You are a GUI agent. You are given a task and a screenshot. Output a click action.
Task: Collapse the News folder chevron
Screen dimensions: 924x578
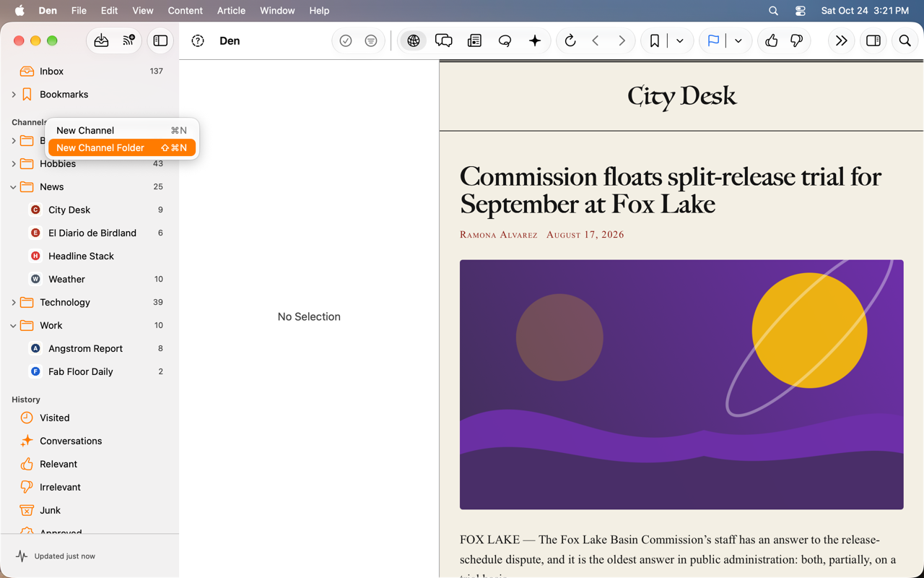(14, 187)
